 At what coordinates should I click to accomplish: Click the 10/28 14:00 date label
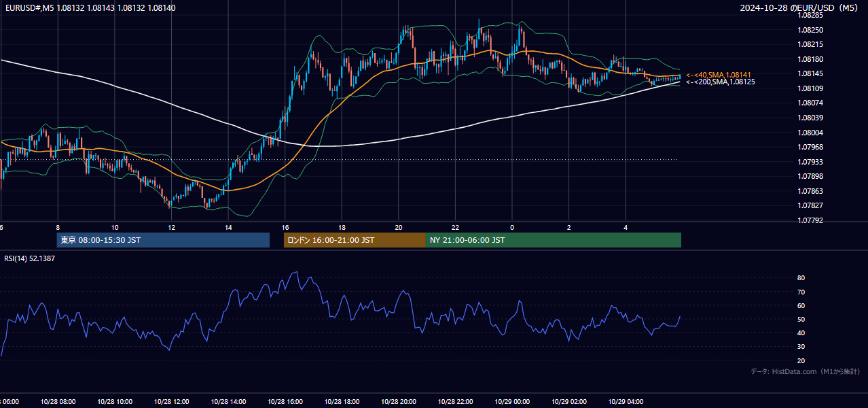228,402
